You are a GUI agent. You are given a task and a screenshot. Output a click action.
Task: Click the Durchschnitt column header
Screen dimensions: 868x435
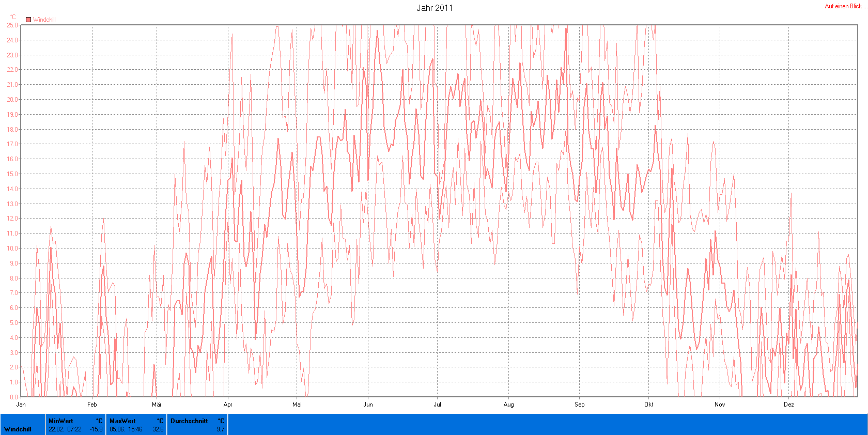[x=189, y=421]
